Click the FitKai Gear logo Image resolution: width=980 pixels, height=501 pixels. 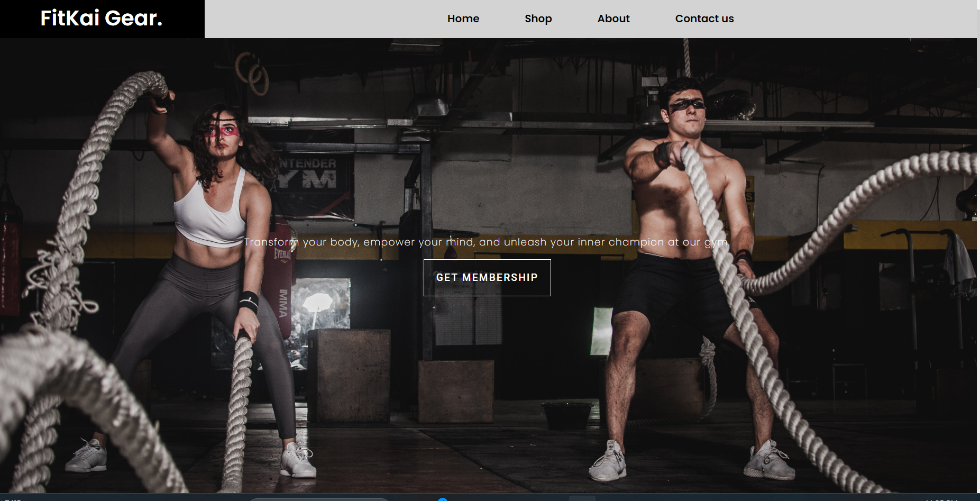pyautogui.click(x=102, y=19)
